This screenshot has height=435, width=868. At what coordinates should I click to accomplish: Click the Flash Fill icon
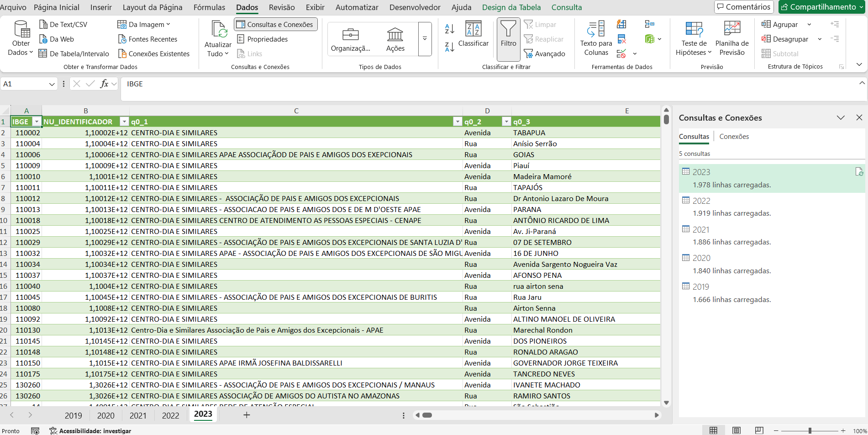pos(621,24)
